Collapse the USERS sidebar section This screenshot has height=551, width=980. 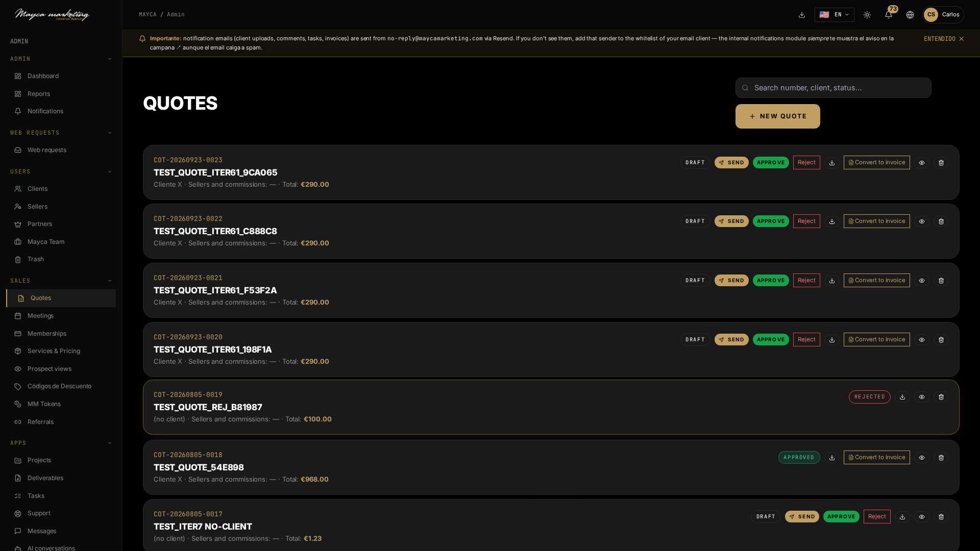[61, 172]
